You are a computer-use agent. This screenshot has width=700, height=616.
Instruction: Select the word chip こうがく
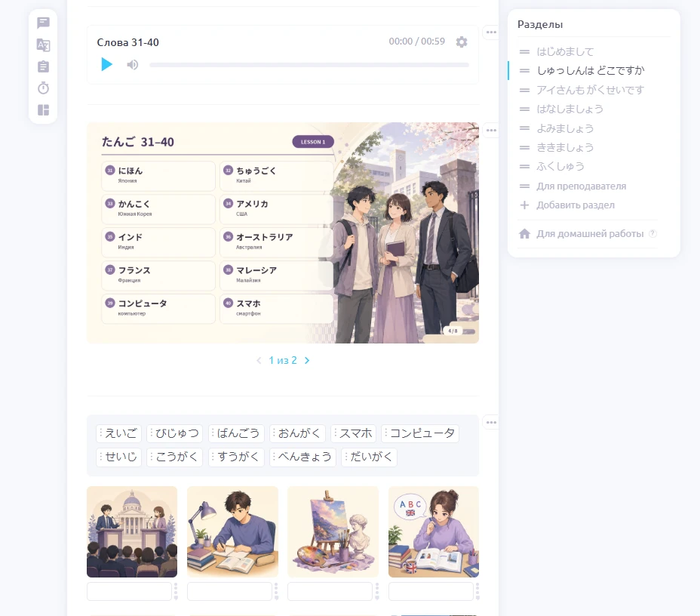pyautogui.click(x=175, y=457)
